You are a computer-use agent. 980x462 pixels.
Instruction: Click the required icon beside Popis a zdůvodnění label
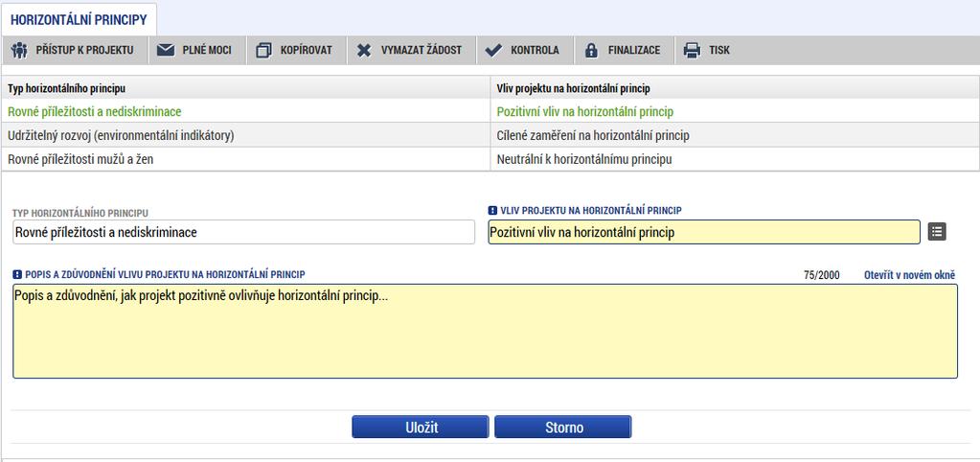(17, 274)
